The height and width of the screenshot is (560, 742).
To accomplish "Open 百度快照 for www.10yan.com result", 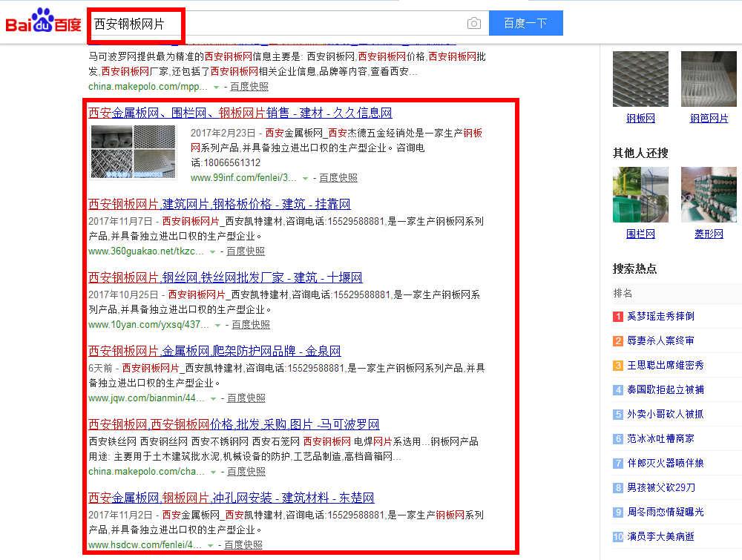I will click(251, 325).
